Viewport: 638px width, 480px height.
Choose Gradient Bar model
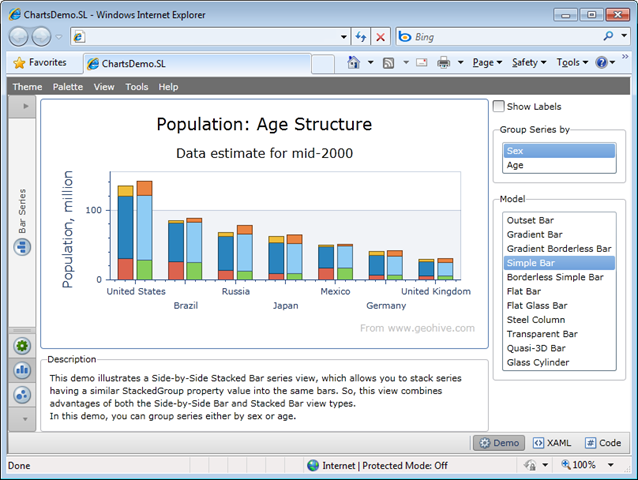click(559, 234)
